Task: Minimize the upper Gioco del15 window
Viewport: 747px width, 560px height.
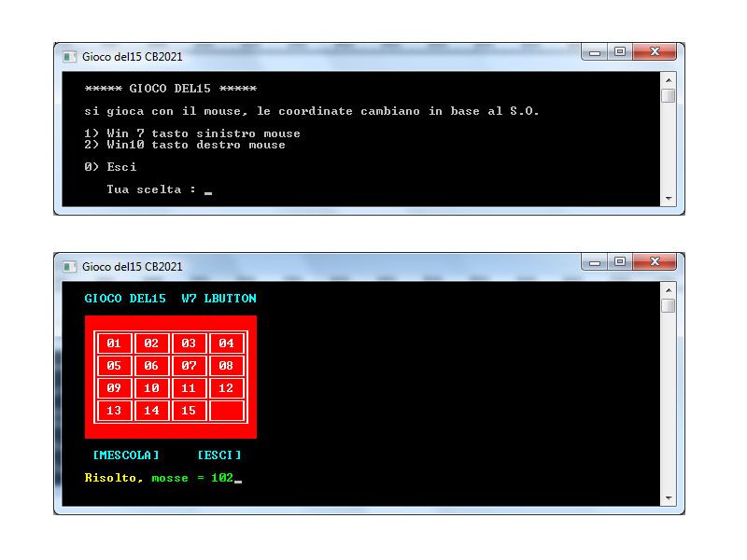Action: (595, 52)
